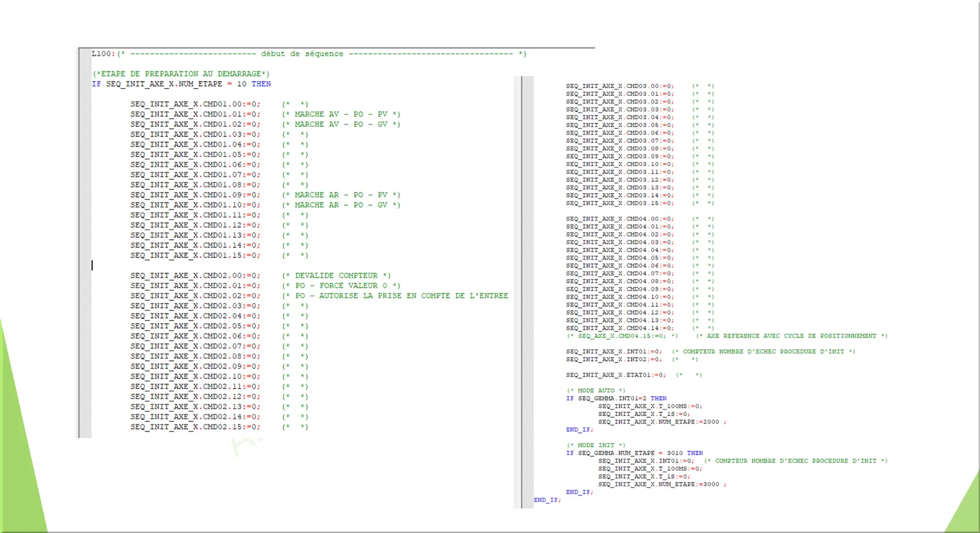Select the SEQ_INIT_AXE_X.CMD02.10:=0 statement
The image size is (980, 533).
click(195, 377)
